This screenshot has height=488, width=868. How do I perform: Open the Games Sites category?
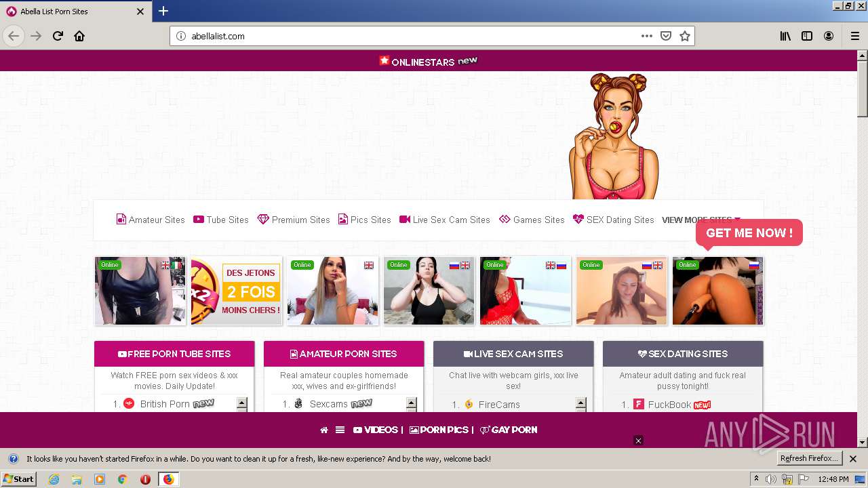coord(532,220)
